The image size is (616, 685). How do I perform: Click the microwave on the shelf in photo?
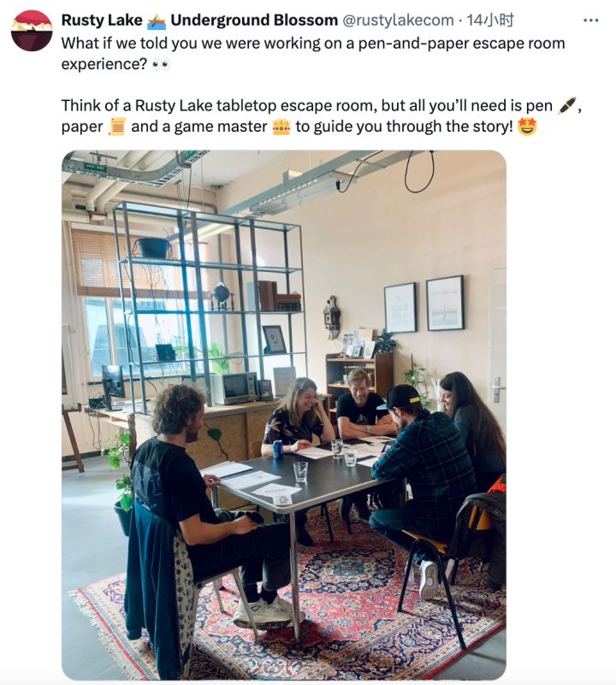pos(234,387)
